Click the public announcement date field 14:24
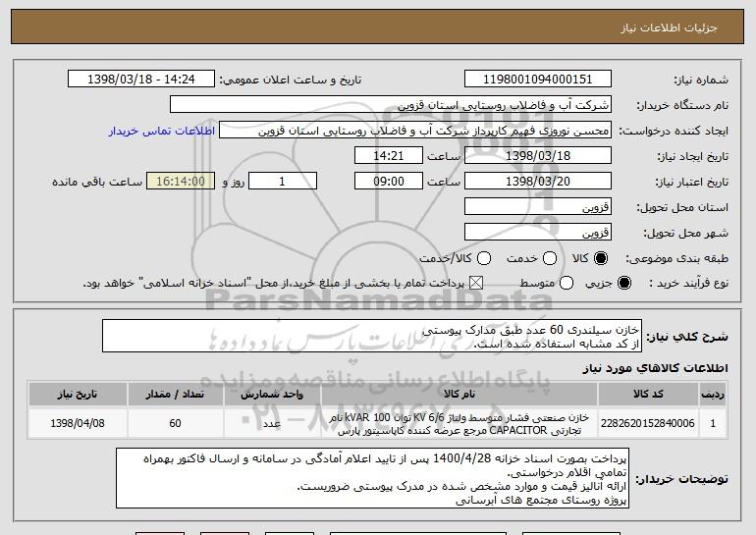The width and height of the screenshot is (756, 535). (141, 80)
